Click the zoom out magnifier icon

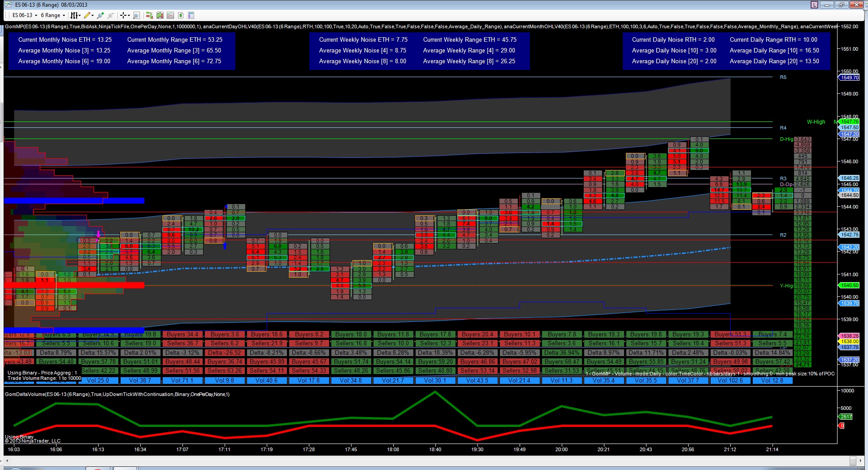click(111, 15)
